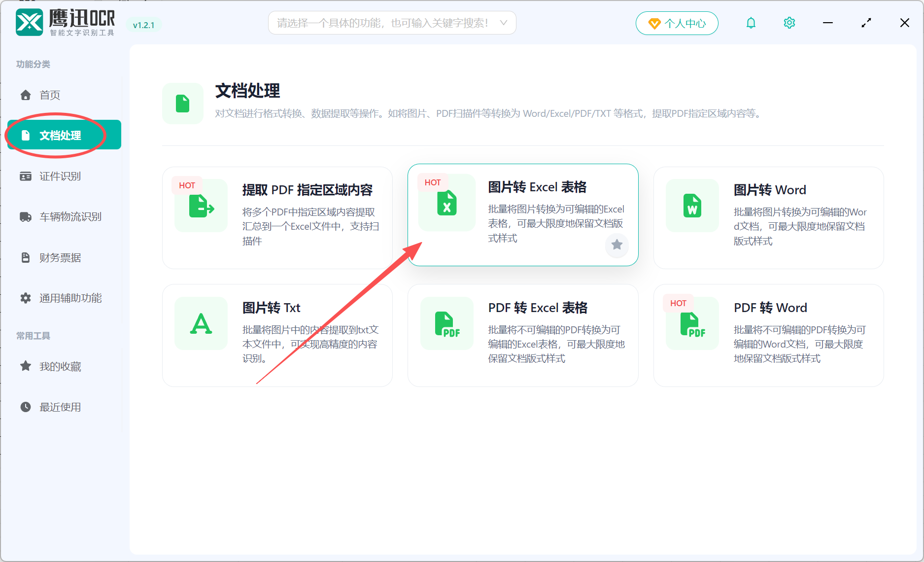Click the v1.2.1 version badge
This screenshot has width=924, height=562.
tap(144, 25)
